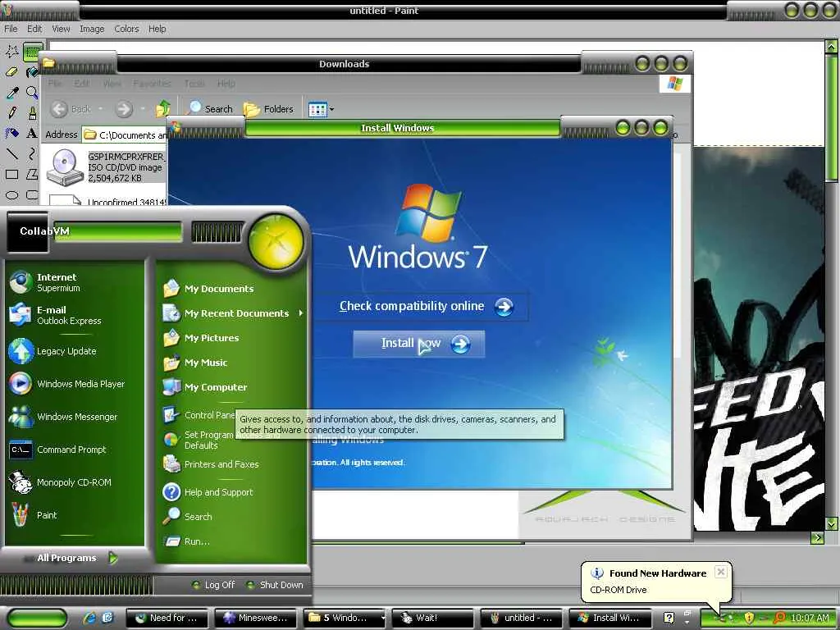Expand All Programs list arrow
The width and height of the screenshot is (840, 630).
[x=112, y=558]
